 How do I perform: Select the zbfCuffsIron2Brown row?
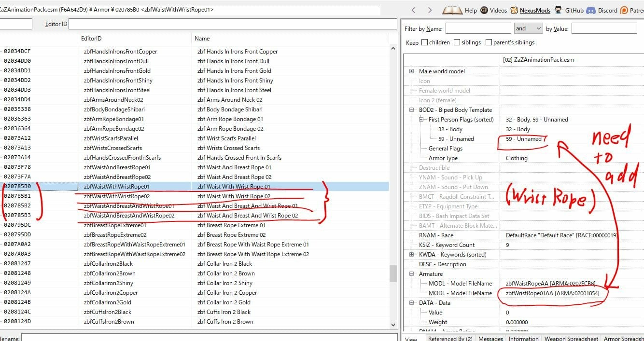(195, 322)
